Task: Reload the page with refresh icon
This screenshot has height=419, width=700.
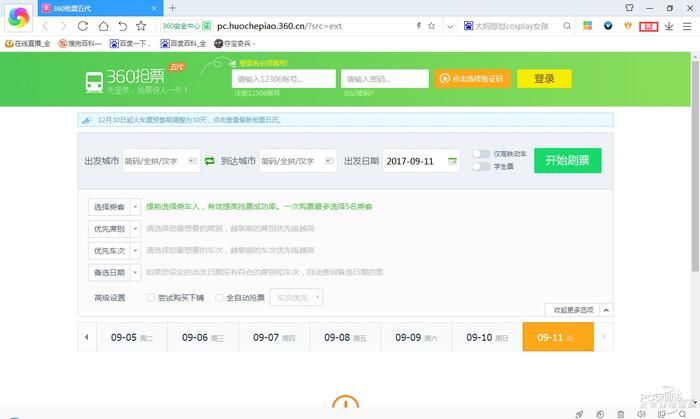Action: point(83,26)
